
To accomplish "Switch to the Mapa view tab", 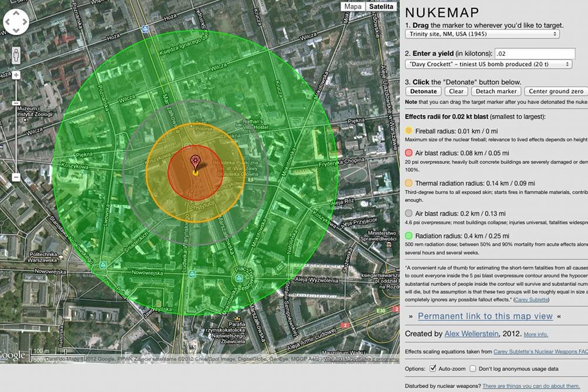I will point(352,6).
